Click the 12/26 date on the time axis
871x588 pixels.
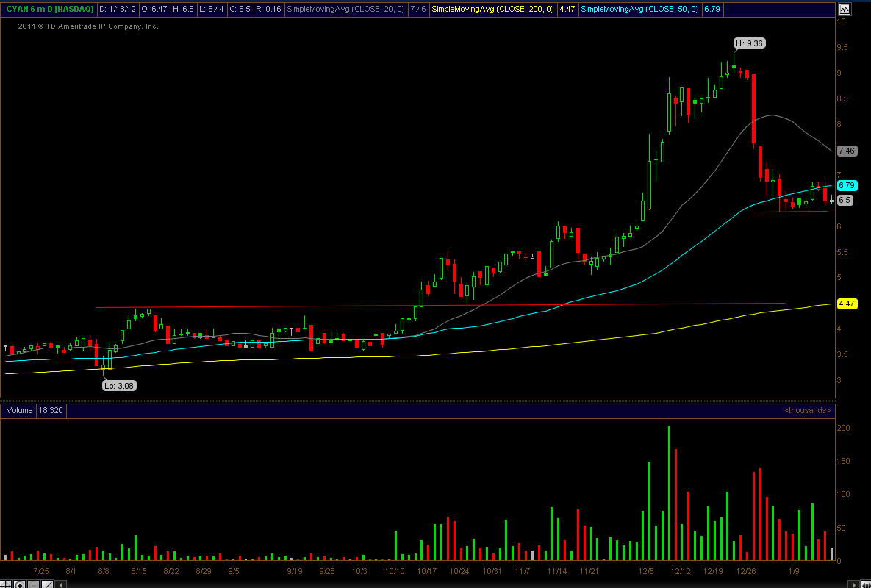(746, 571)
